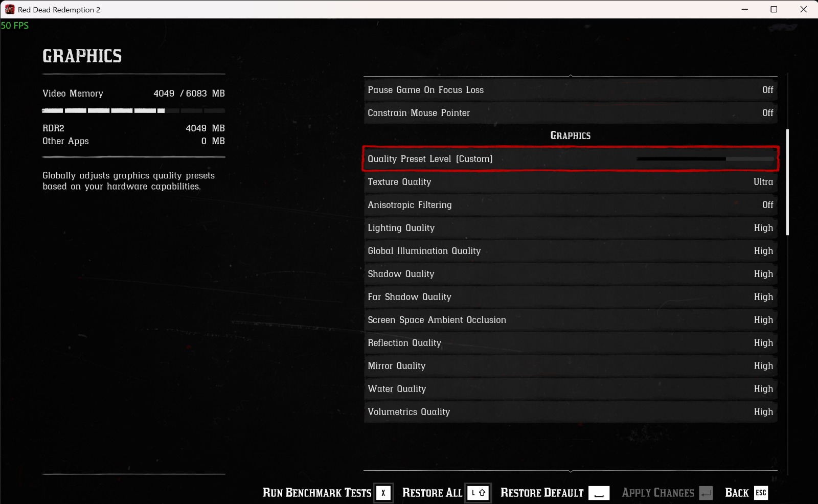The height and width of the screenshot is (504, 818).
Task: Change the Far Shadow Quality value
Action: 763,297
